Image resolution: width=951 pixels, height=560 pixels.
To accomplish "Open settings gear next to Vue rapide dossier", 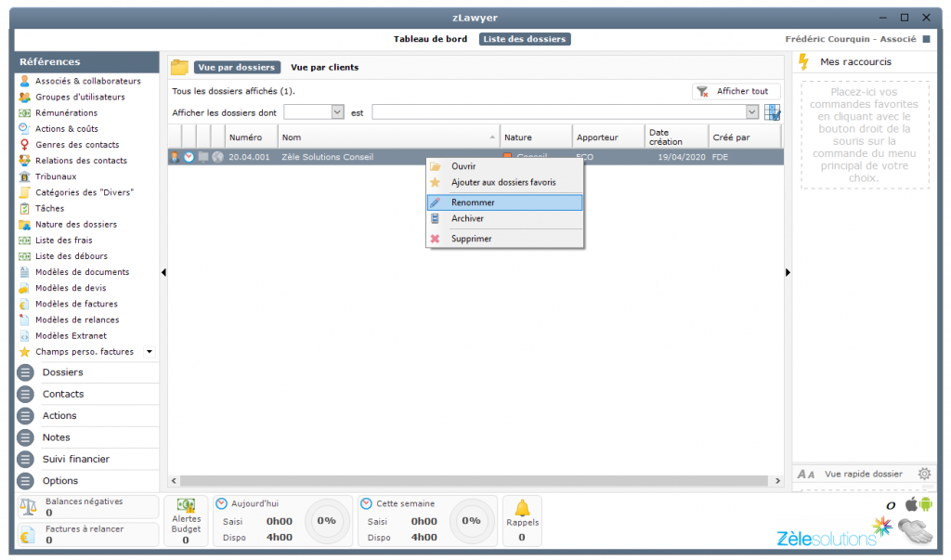I will (x=924, y=474).
